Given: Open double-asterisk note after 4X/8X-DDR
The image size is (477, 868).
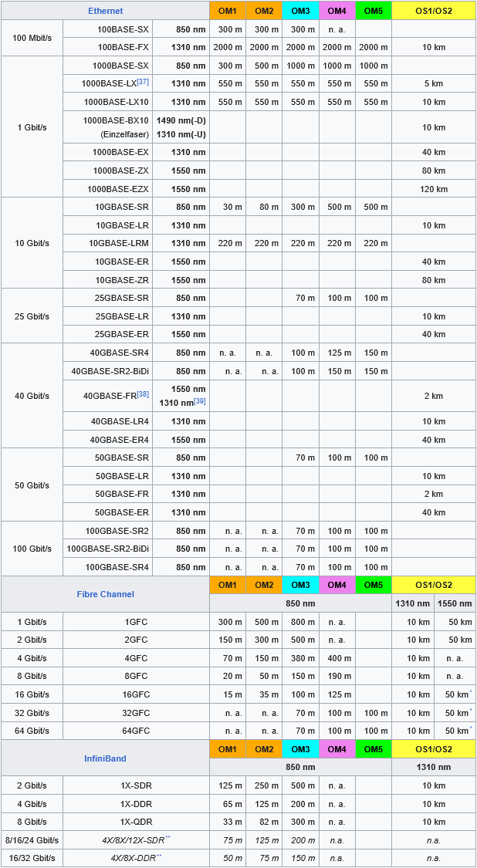Looking at the screenshot, I should coord(159,856).
